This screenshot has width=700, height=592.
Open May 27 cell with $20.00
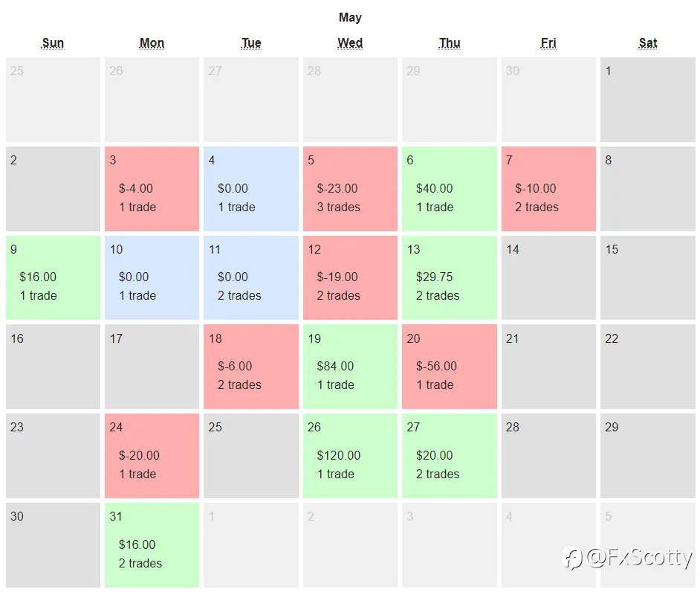pos(449,456)
